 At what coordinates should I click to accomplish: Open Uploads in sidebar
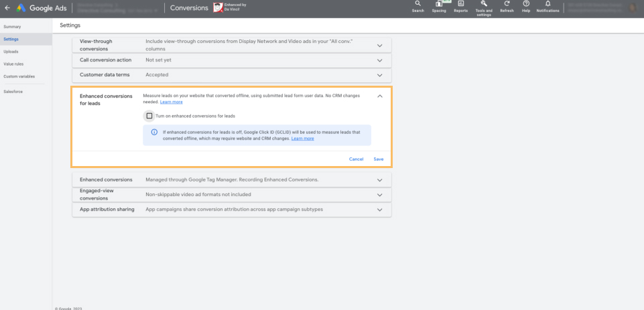[11, 52]
